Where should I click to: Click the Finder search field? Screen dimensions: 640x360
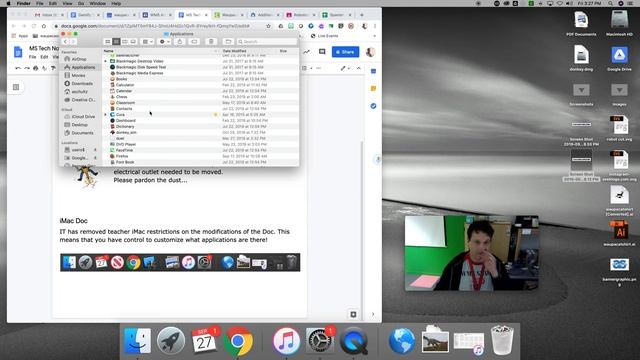266,42
